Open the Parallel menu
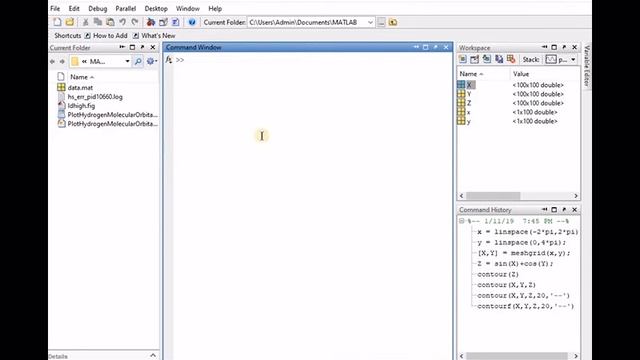Viewport: 640px width, 360px height. (x=126, y=9)
